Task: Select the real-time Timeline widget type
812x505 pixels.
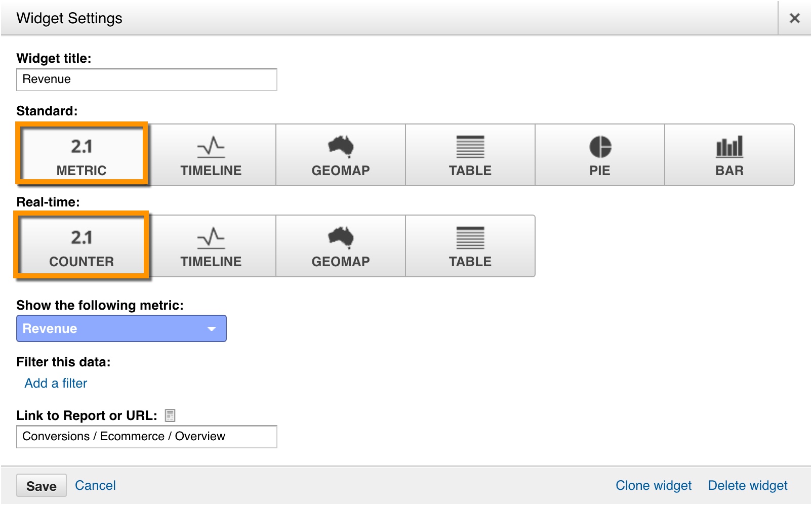Action: click(211, 246)
